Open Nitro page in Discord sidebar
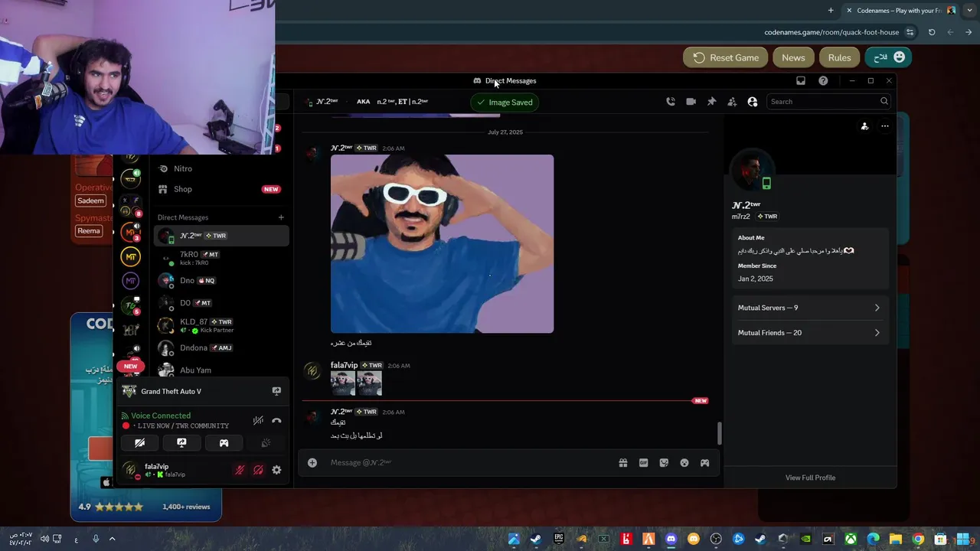 point(220,168)
